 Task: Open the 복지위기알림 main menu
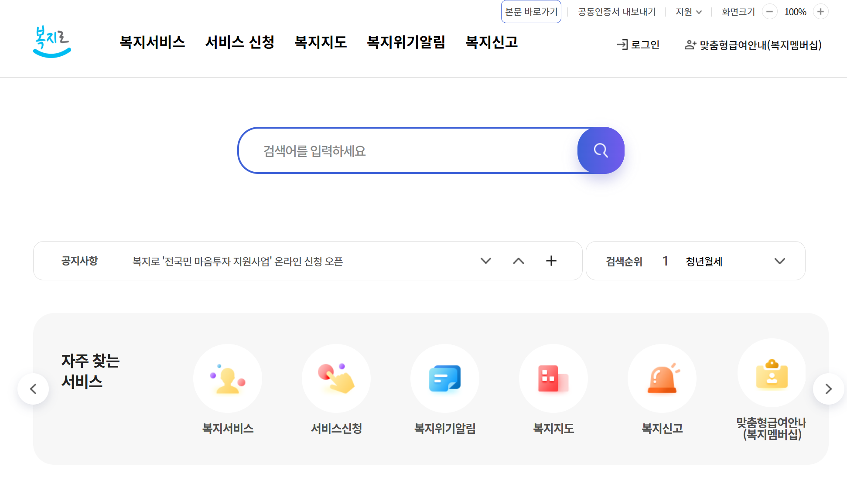click(x=406, y=42)
